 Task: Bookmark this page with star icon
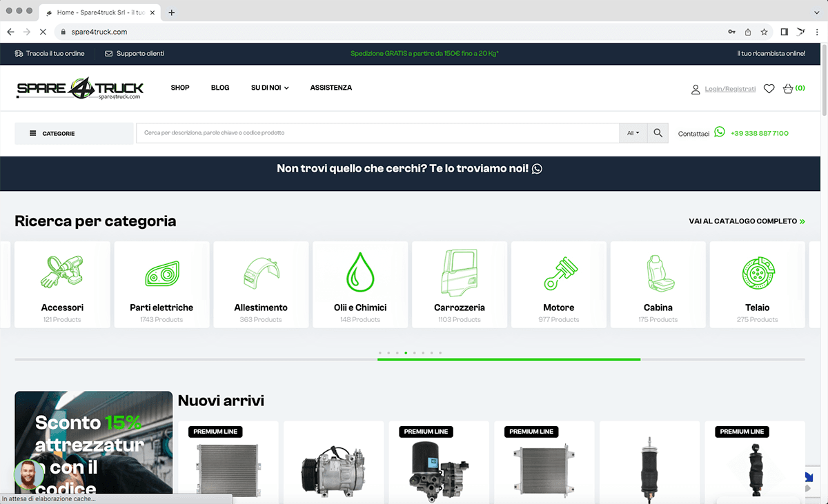765,32
